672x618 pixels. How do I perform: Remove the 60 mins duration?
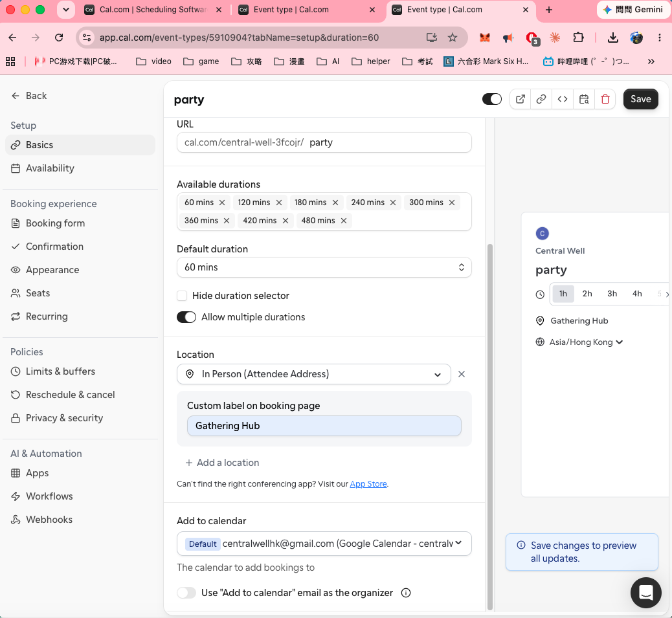222,203
